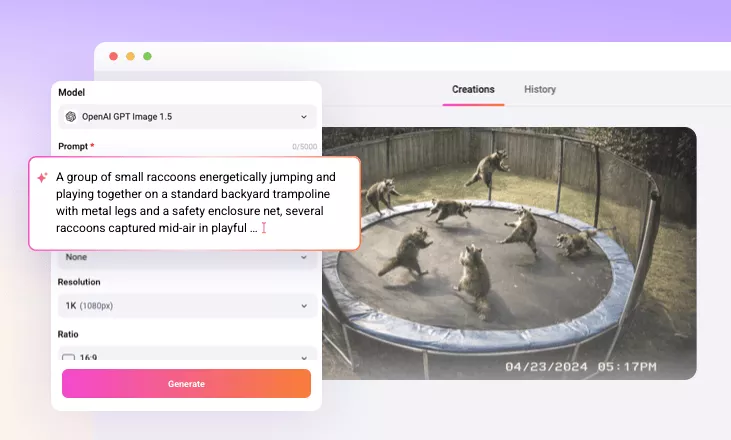
Task: Open the Ratio dropdown showing 16:9
Action: coord(187,354)
